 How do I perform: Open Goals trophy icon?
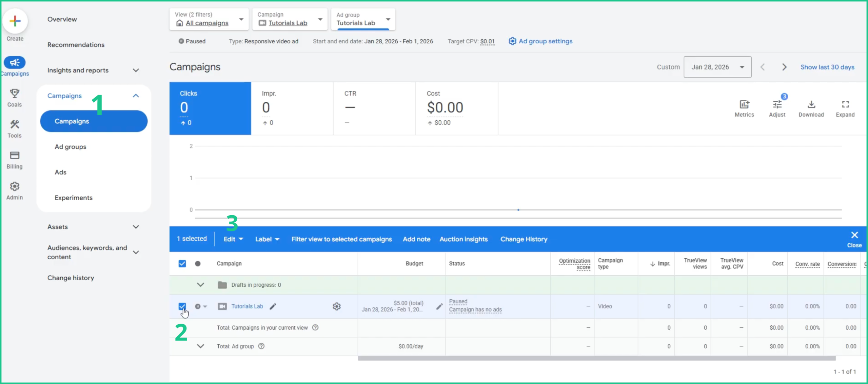coord(15,93)
